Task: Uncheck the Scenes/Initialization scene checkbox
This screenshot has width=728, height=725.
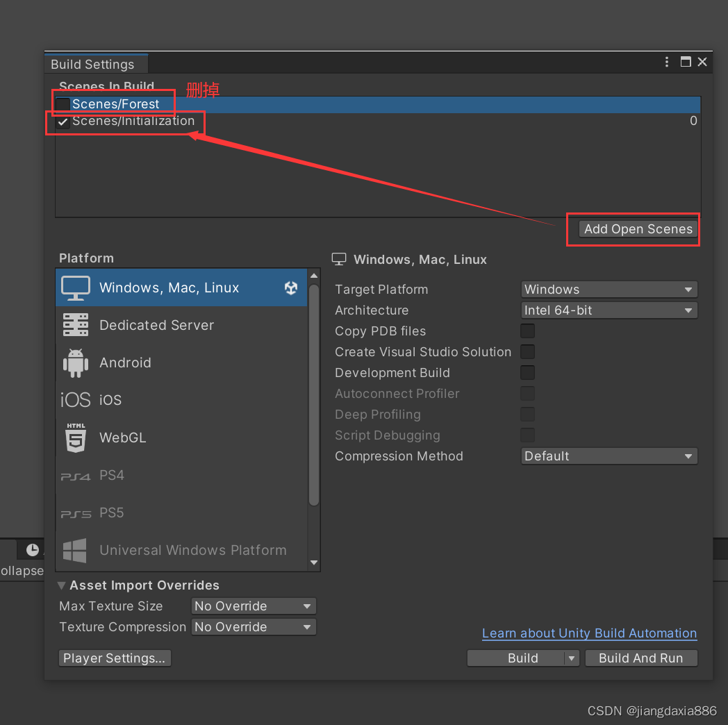Action: [63, 122]
